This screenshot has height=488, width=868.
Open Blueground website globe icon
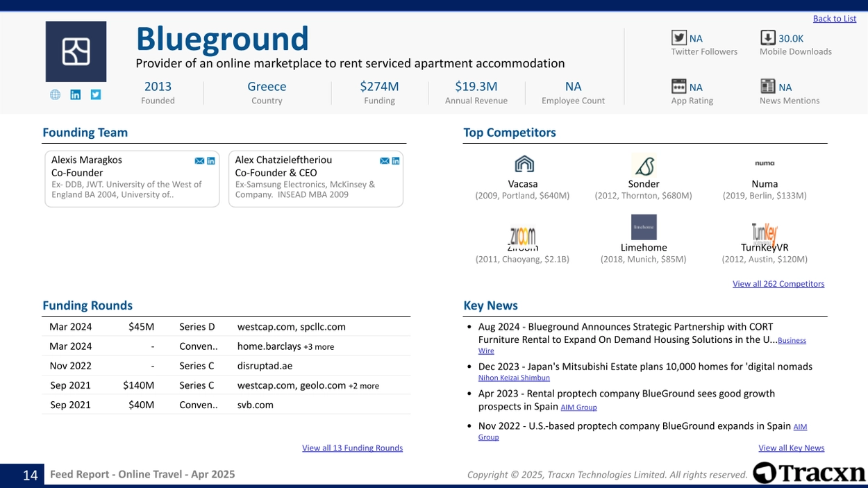click(55, 95)
